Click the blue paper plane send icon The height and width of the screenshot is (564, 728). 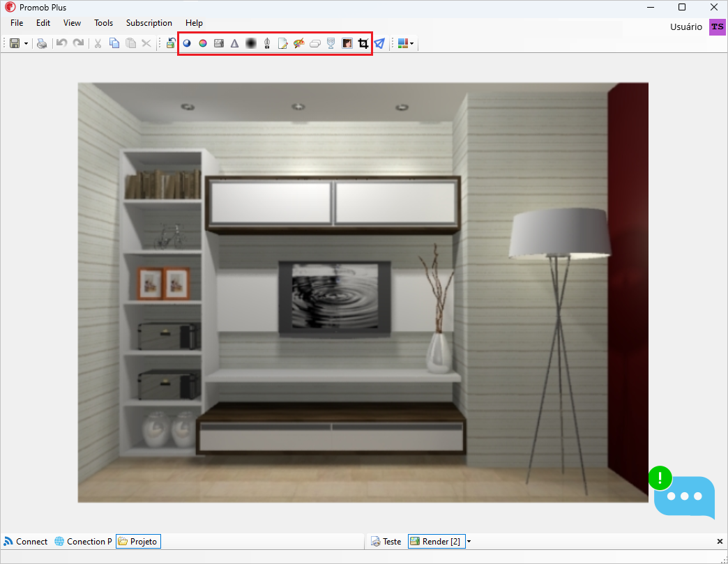coord(380,43)
